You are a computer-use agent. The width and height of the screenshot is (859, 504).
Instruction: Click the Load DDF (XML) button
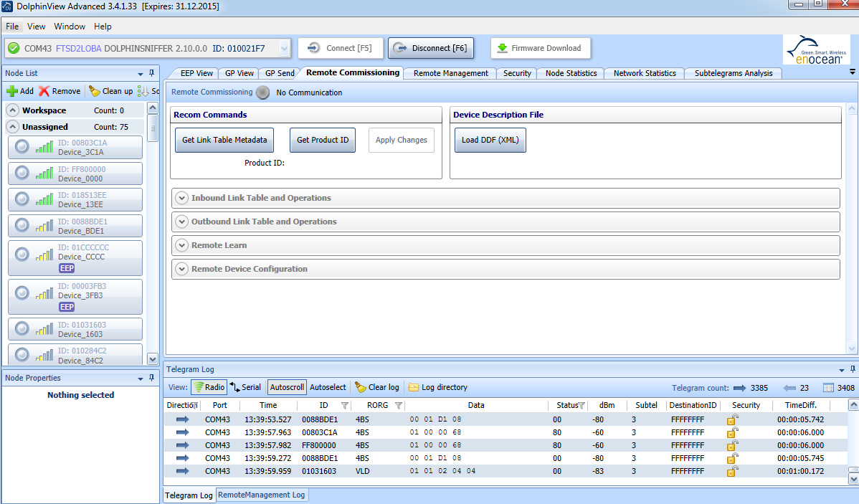coord(490,141)
